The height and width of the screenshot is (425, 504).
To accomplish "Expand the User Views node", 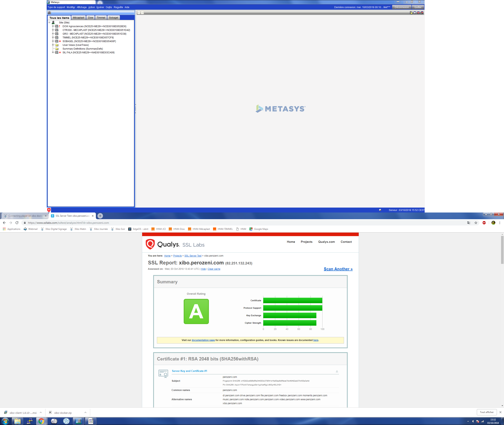I will pyautogui.click(x=53, y=45).
